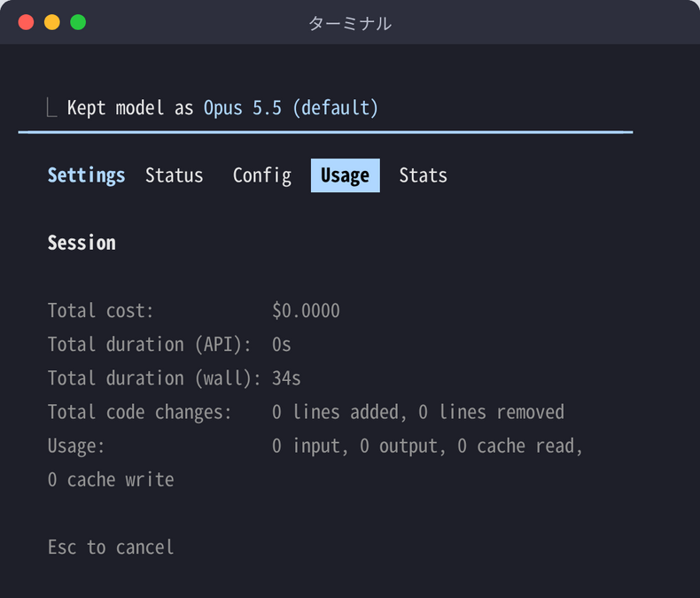This screenshot has width=700, height=598.
Task: Switch to the Status tab
Action: click(x=174, y=175)
